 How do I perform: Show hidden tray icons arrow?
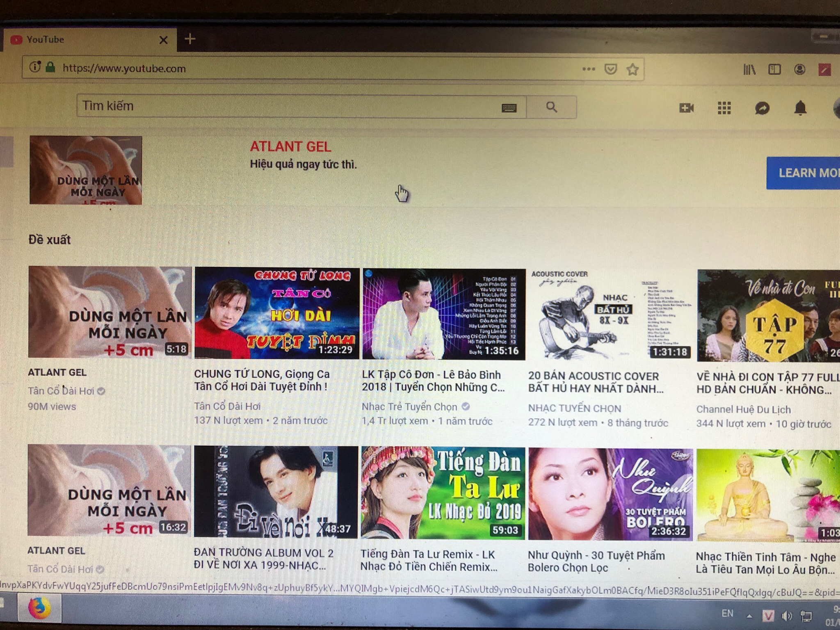tap(749, 616)
